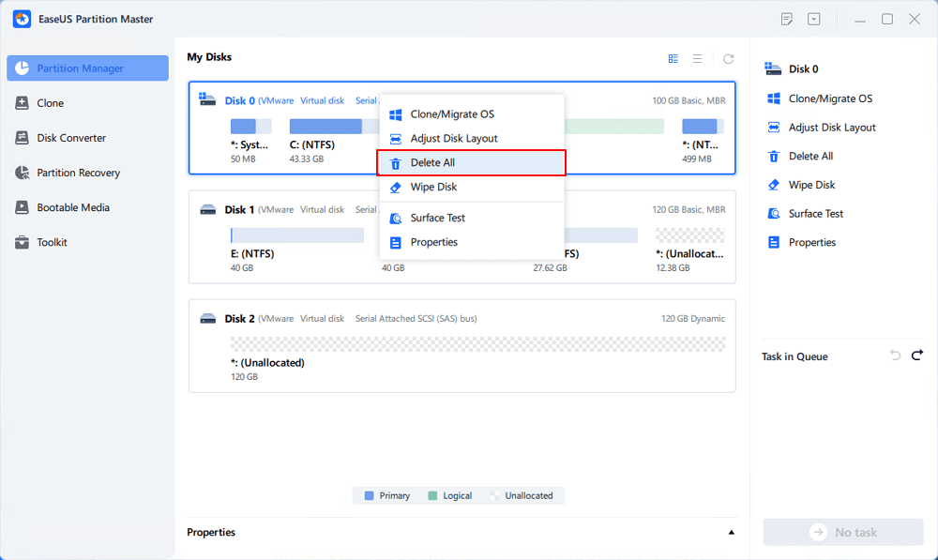Open the feedback notes icon in title bar

[x=787, y=19]
